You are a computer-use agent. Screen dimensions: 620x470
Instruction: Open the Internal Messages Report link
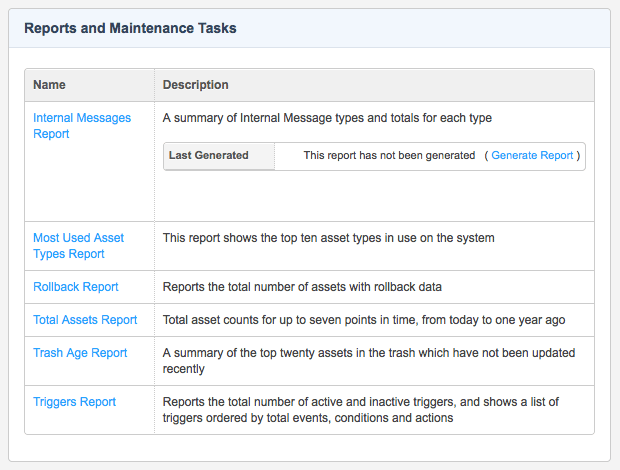[x=82, y=126]
